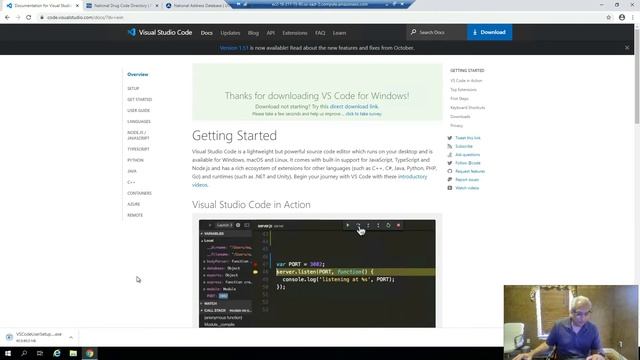The height and width of the screenshot is (360, 640).
Task: Open the FAQ menu item
Action: tap(320, 33)
